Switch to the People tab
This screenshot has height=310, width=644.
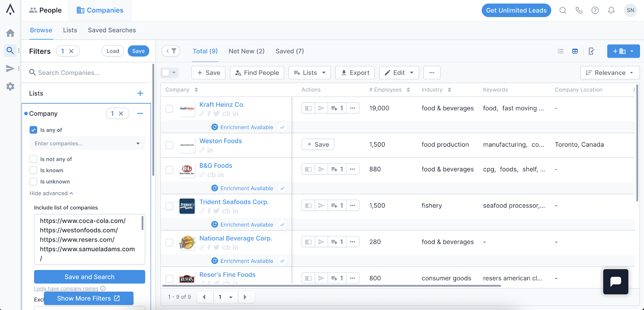click(45, 10)
